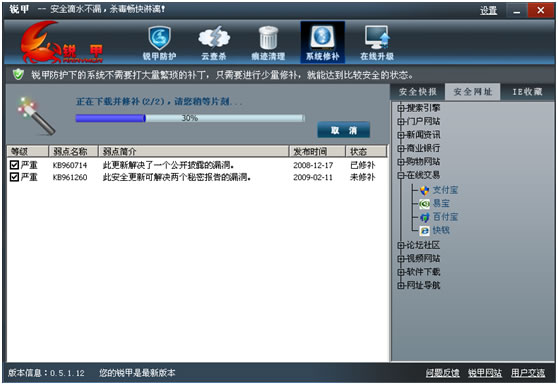Viewport: 558px width, 385px height.
Task: Open the 问题反馈 feedback link
Action: point(442,373)
